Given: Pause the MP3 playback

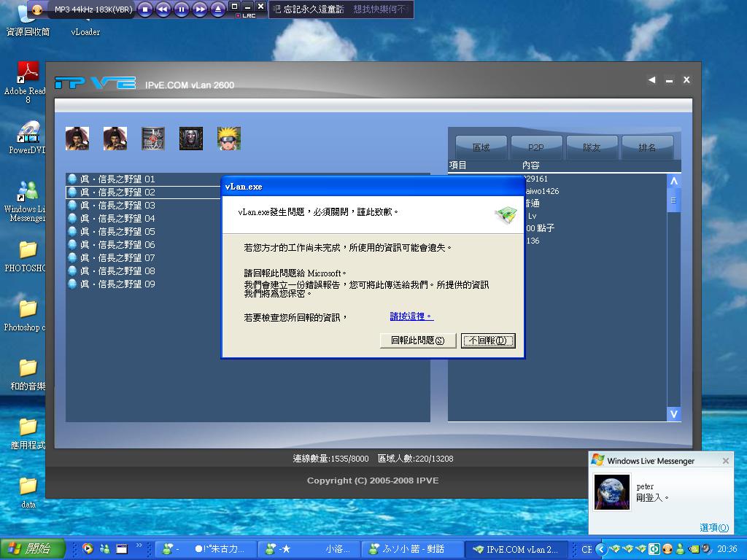Looking at the screenshot, I should (180, 9).
